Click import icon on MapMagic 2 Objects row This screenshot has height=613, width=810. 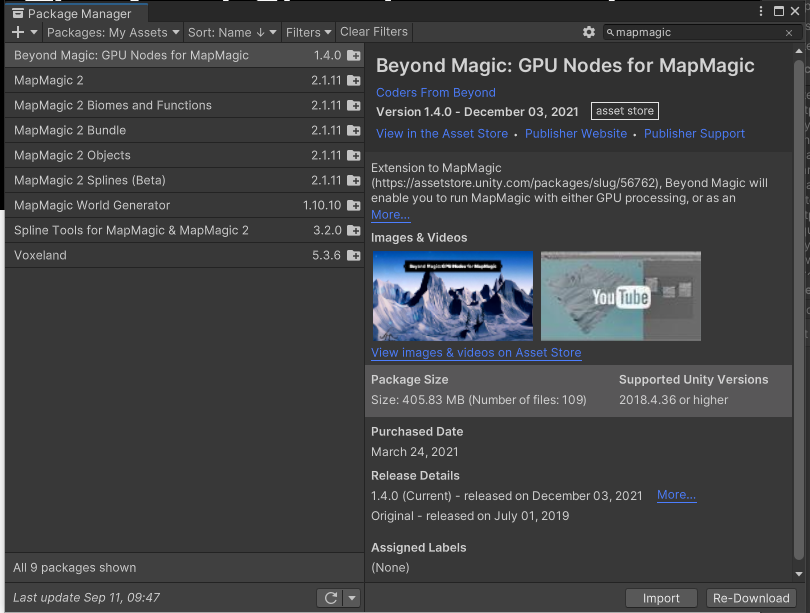354,155
